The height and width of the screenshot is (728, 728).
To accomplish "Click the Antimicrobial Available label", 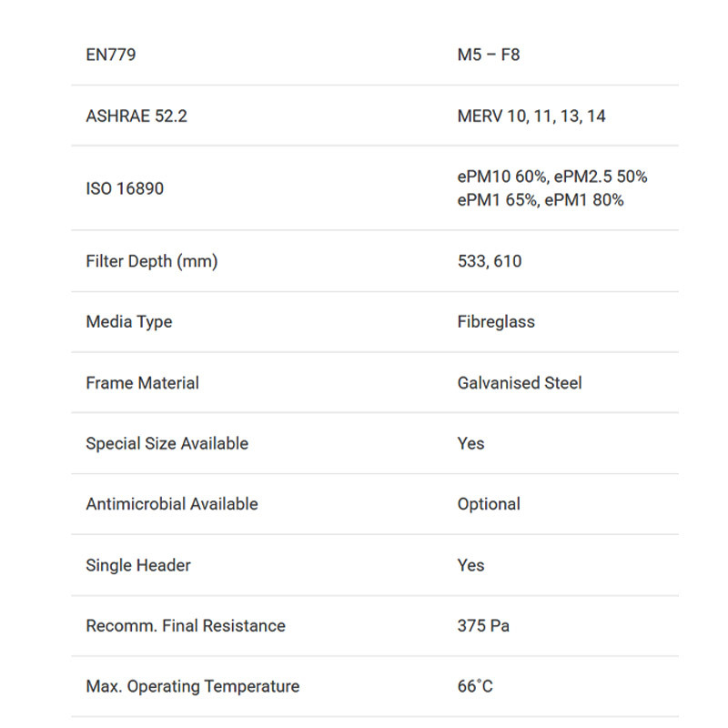I will coord(172,504).
